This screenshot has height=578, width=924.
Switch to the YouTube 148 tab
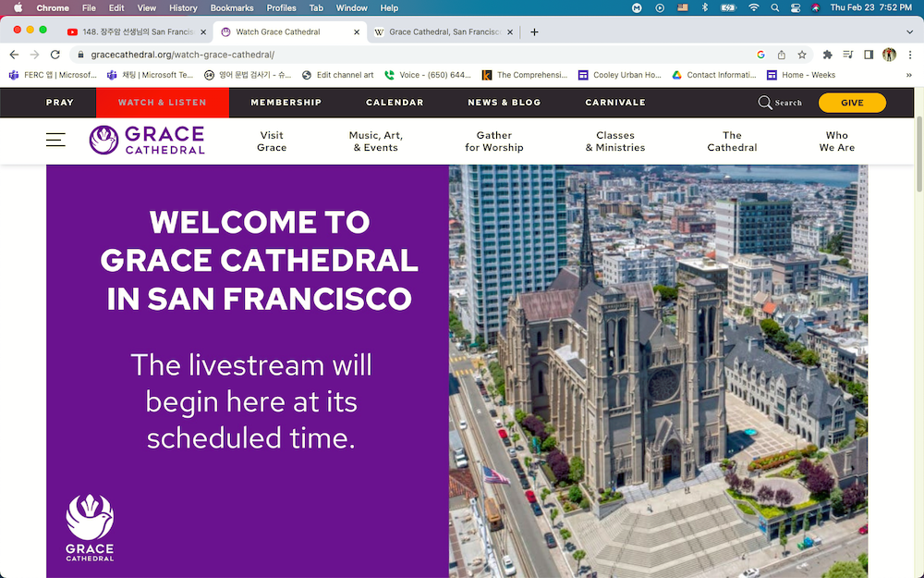137,32
